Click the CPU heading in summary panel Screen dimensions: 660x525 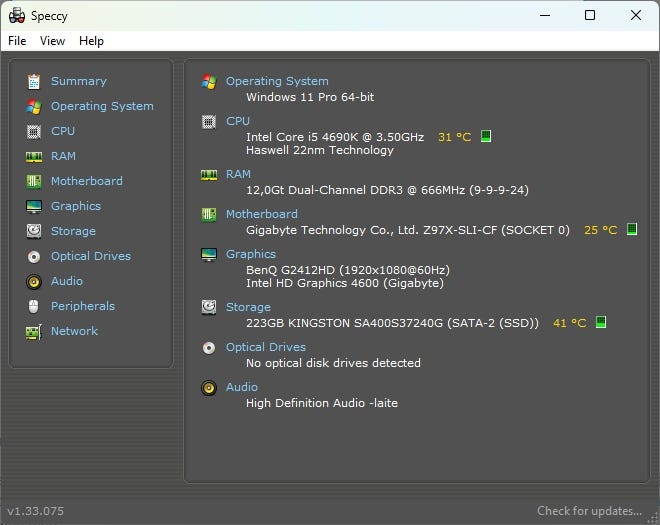point(238,121)
